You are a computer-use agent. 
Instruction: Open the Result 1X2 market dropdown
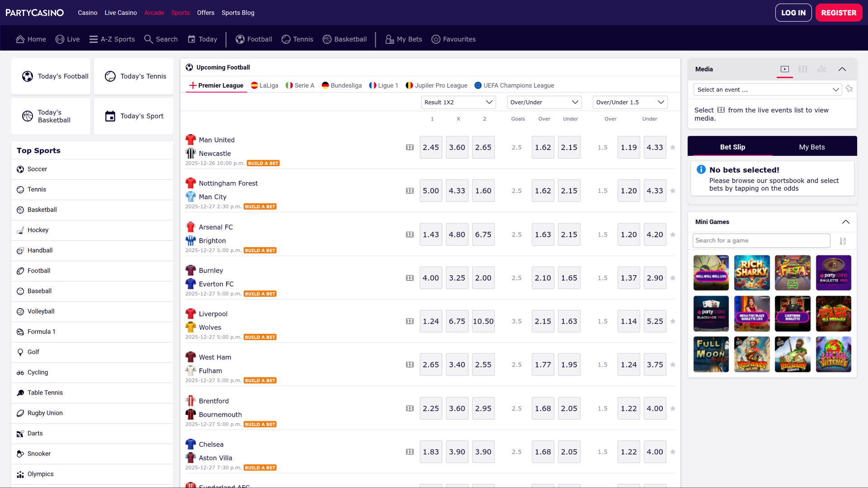tap(458, 102)
